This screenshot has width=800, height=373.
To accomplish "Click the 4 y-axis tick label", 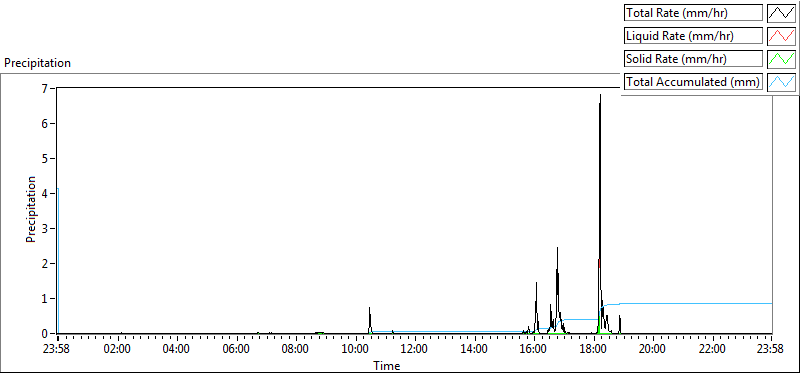I will point(45,193).
